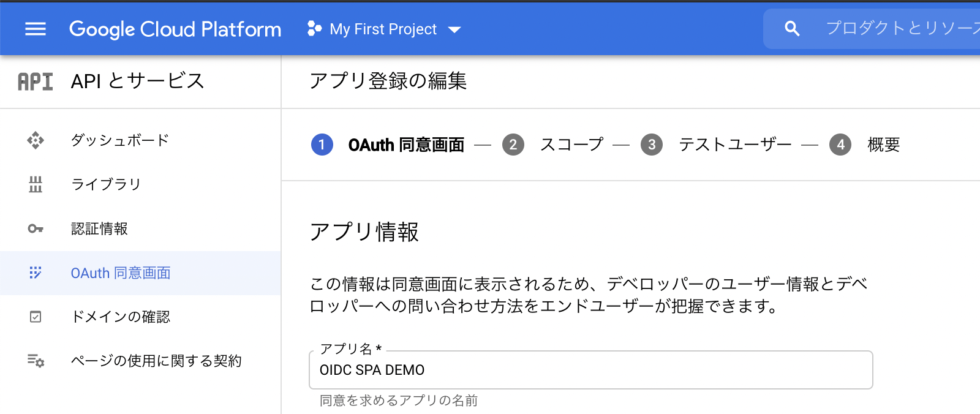Select the dashboard icon beside ダッシュボード
The width and height of the screenshot is (980, 414).
pos(37,140)
